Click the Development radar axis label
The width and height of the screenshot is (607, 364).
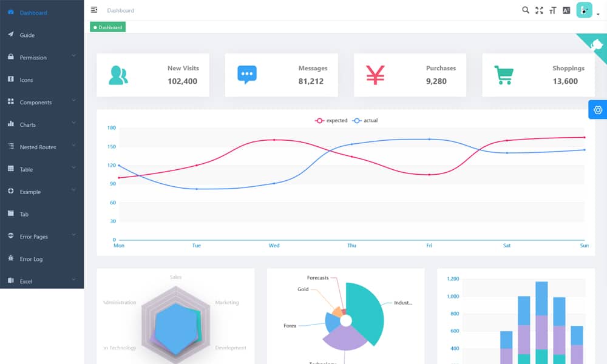[x=230, y=348]
